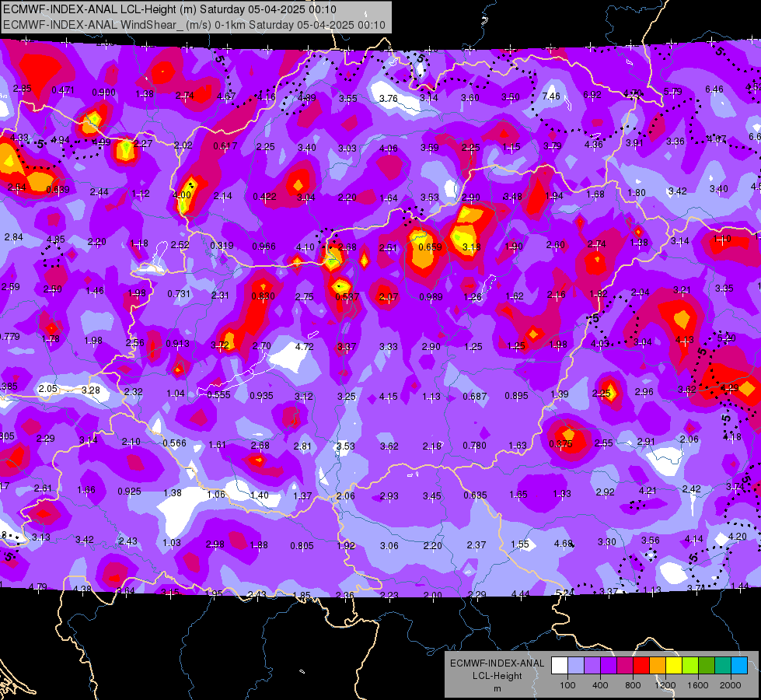
Task: Click the wind shear value 0.635
Action: pos(475,495)
